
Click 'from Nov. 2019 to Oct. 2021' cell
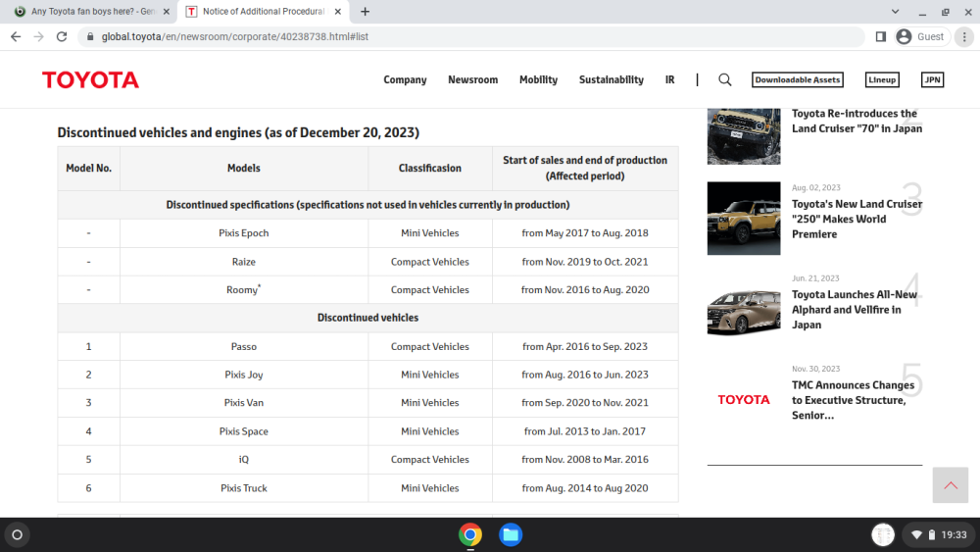click(x=585, y=262)
